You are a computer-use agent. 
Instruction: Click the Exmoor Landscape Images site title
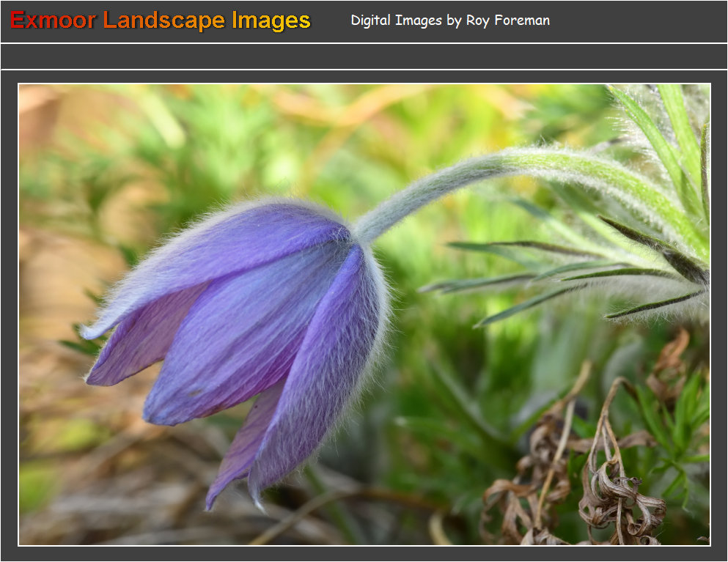click(161, 21)
